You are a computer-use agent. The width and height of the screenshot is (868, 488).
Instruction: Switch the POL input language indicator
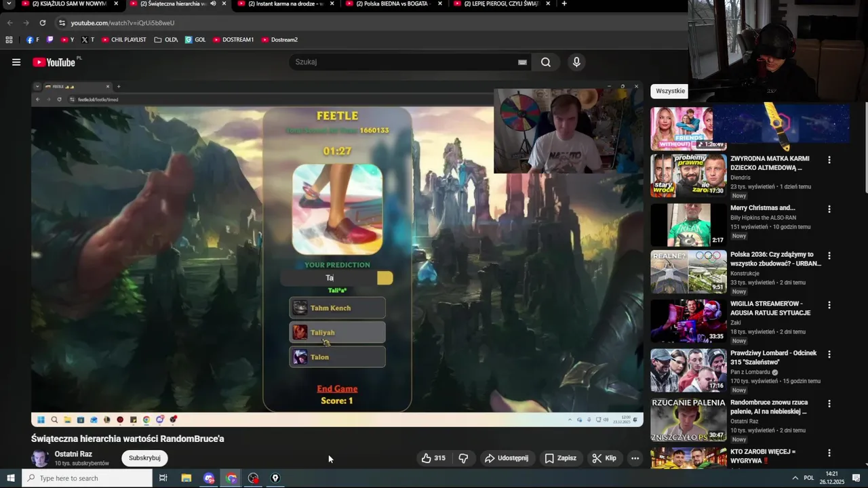[x=808, y=479]
